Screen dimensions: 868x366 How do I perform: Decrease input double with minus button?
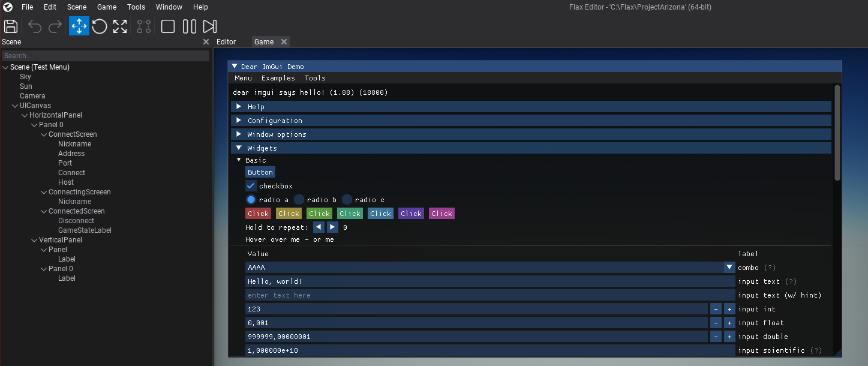(716, 337)
